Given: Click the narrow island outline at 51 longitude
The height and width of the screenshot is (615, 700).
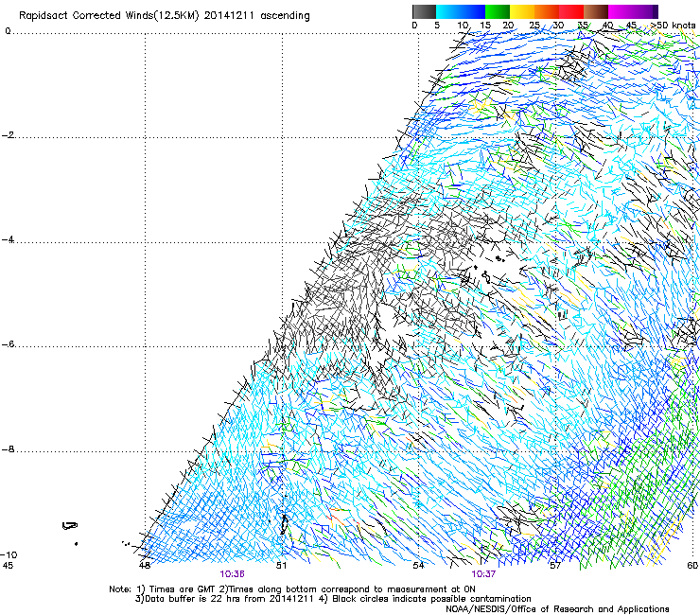Looking at the screenshot, I should click(284, 524).
